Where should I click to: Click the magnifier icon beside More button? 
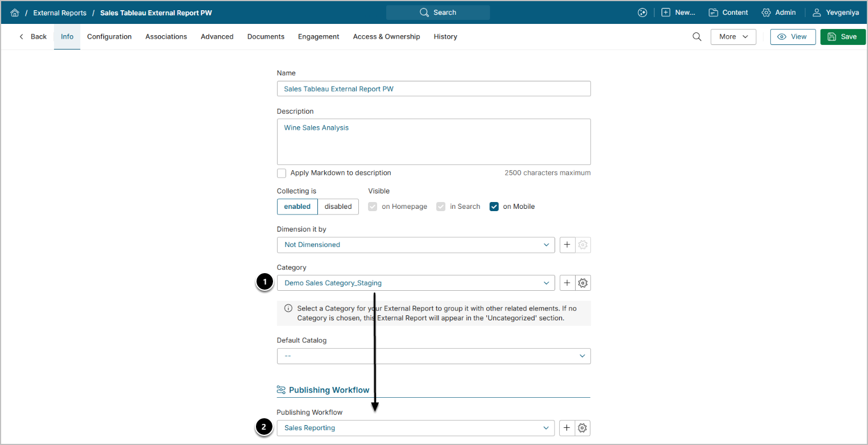[697, 36]
